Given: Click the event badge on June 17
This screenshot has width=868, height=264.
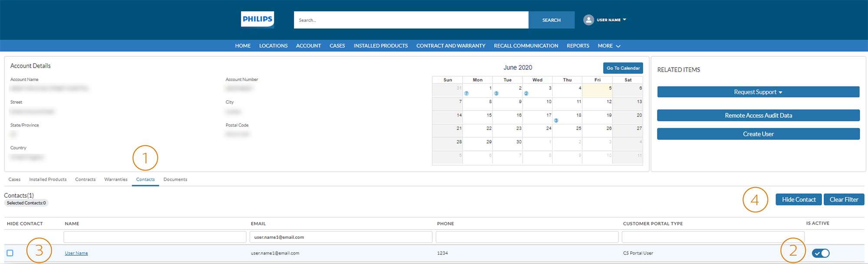Looking at the screenshot, I should [x=556, y=121].
